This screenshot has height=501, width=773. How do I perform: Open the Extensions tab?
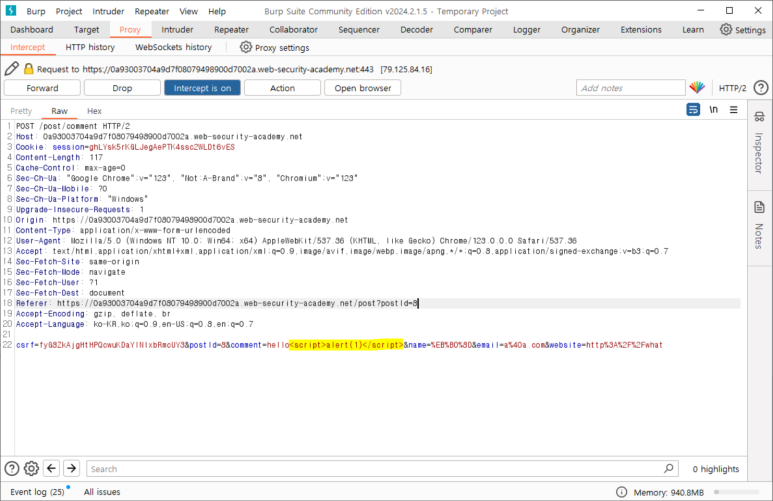pos(641,30)
